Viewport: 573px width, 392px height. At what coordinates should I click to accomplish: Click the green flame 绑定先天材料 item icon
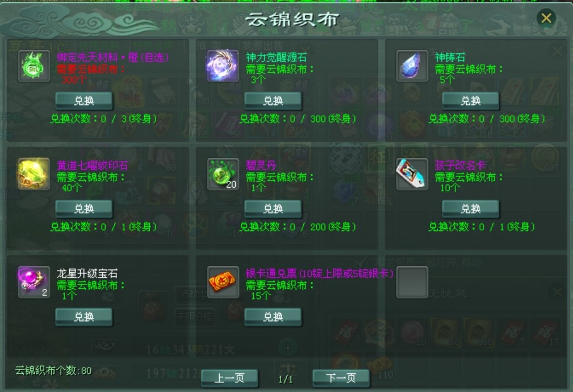34,66
